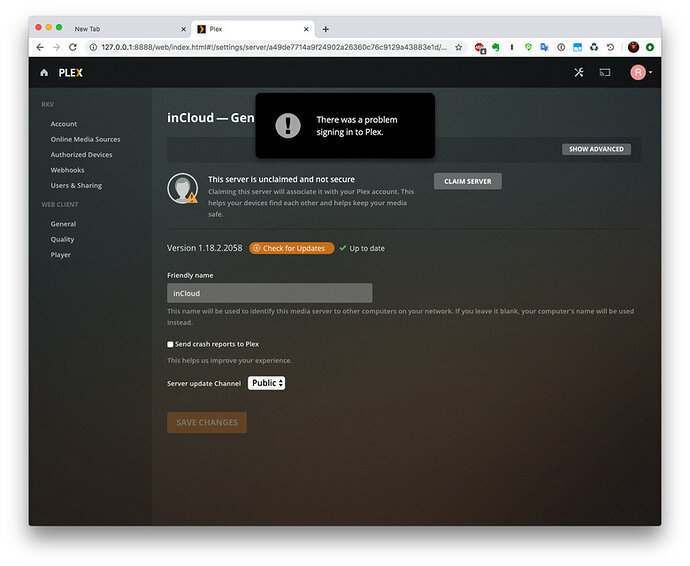690x566 pixels.
Task: Open the Evernote elephant extension
Action: 496,47
